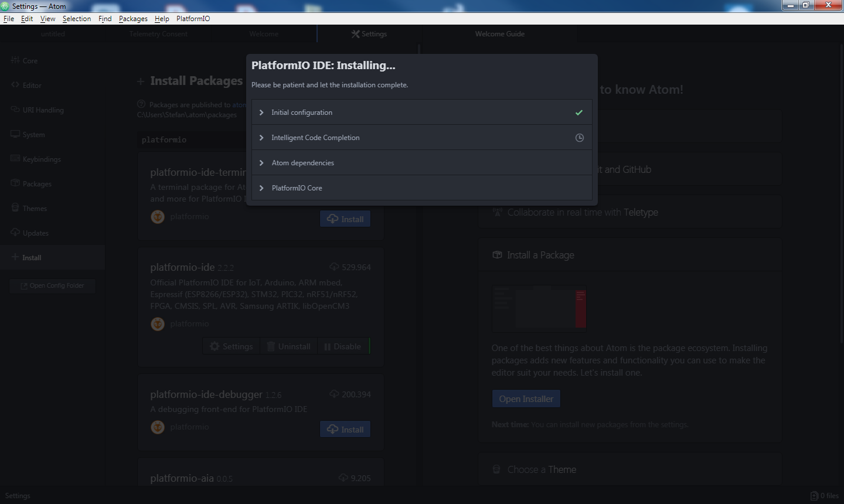The image size is (844, 504).
Task: Switch to the Welcome tab
Action: click(264, 34)
